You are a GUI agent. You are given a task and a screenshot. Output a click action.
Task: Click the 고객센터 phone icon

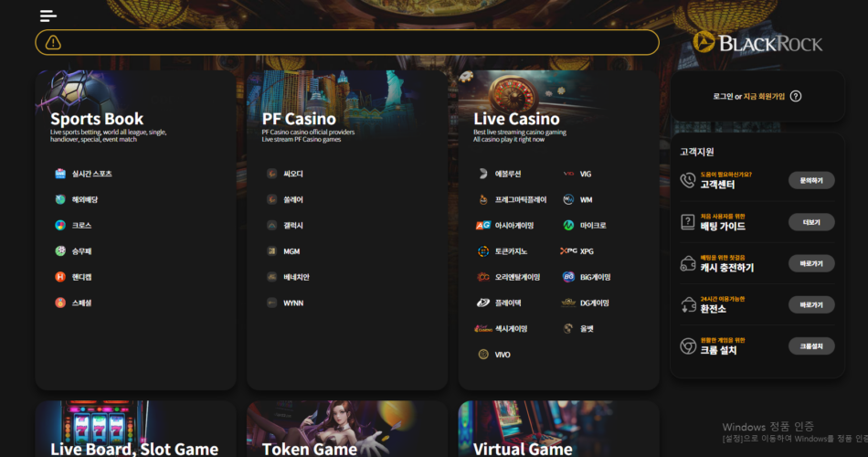[x=687, y=180]
